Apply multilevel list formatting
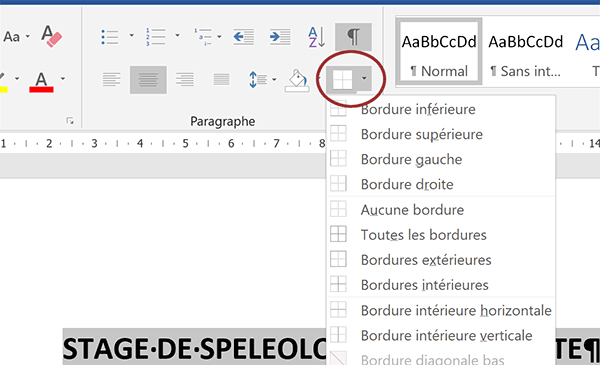This screenshot has width=600, height=365. 203,37
